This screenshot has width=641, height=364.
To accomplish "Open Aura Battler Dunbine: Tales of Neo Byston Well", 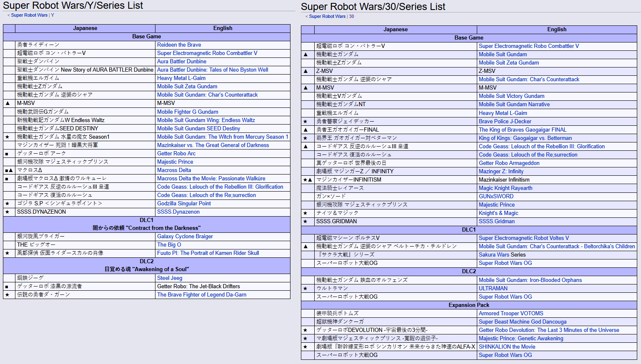I will (213, 70).
